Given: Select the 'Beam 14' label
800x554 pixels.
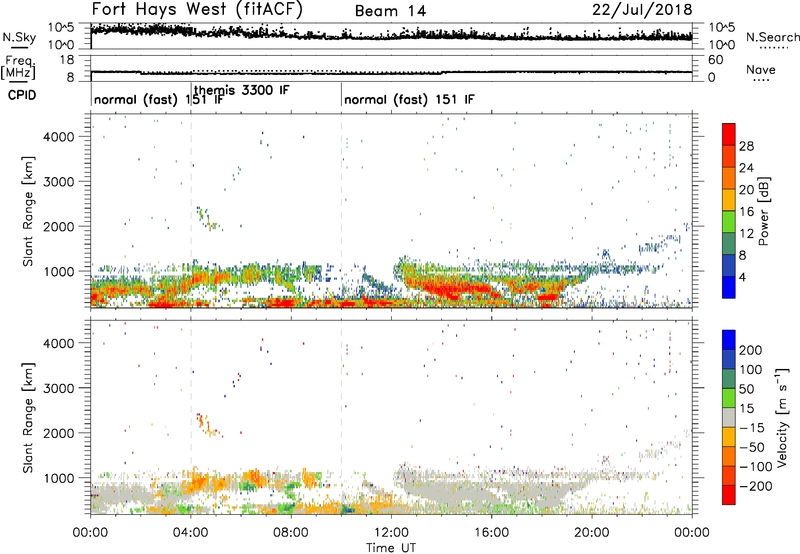Looking at the screenshot, I should [390, 11].
